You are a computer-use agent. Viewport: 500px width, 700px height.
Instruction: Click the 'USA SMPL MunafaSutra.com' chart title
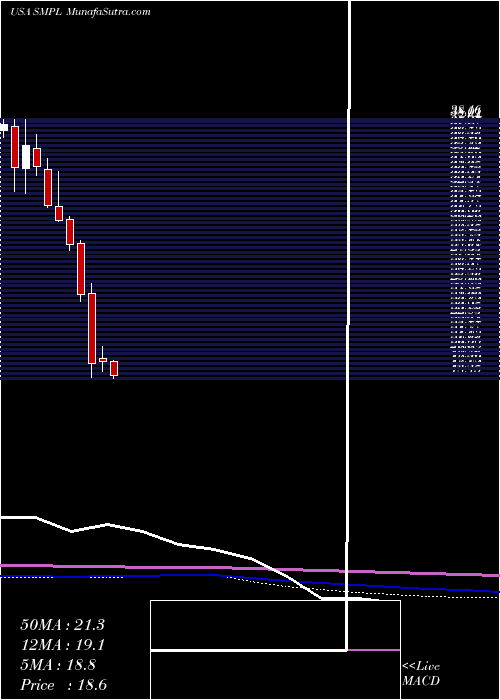[80, 12]
